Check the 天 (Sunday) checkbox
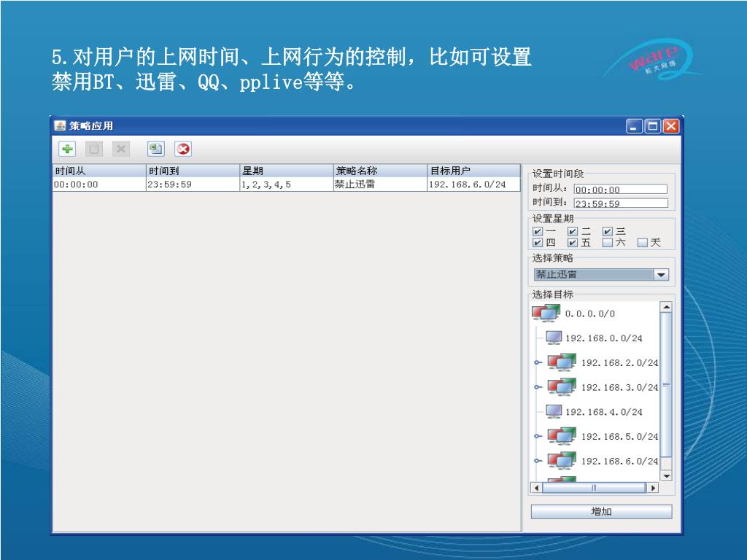747x560 pixels. [x=642, y=243]
